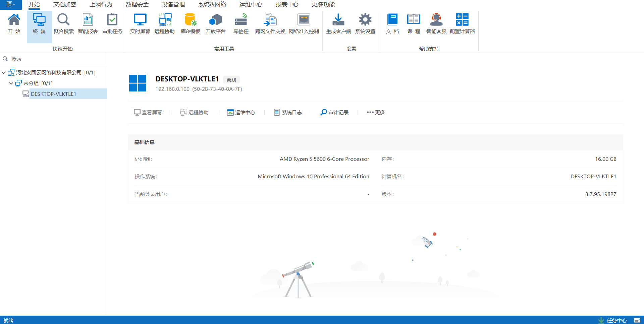Open 聚合搜索 aggregated search tool
644x324 pixels.
tap(63, 24)
